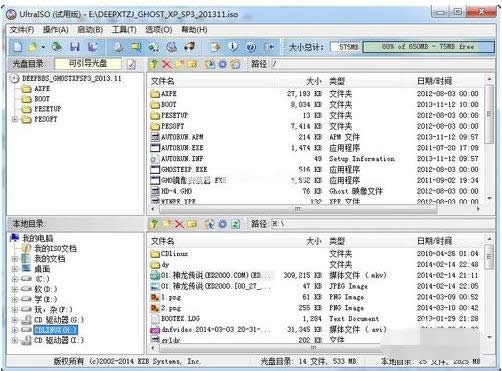The width and height of the screenshot is (502, 371).
Task: Click the 文件名 column header in image list
Action: [x=162, y=81]
